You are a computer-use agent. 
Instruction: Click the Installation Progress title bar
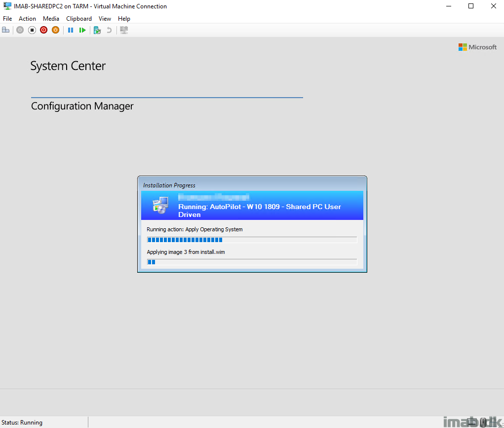click(252, 185)
